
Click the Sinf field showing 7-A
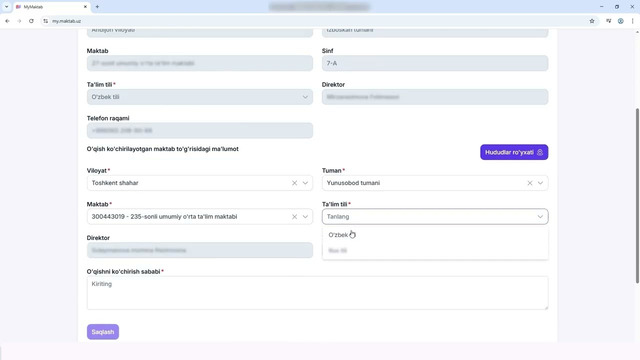pos(435,63)
